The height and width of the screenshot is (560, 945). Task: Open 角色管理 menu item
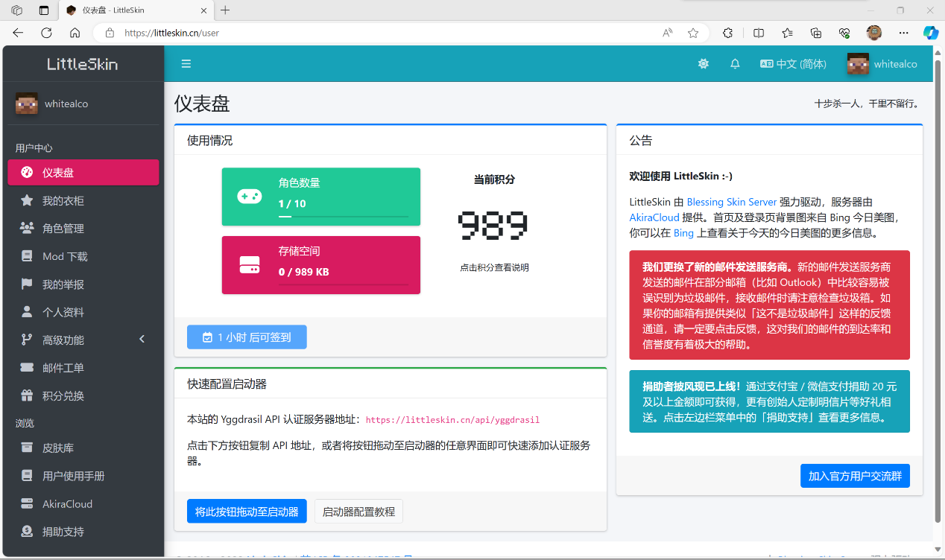(83, 228)
